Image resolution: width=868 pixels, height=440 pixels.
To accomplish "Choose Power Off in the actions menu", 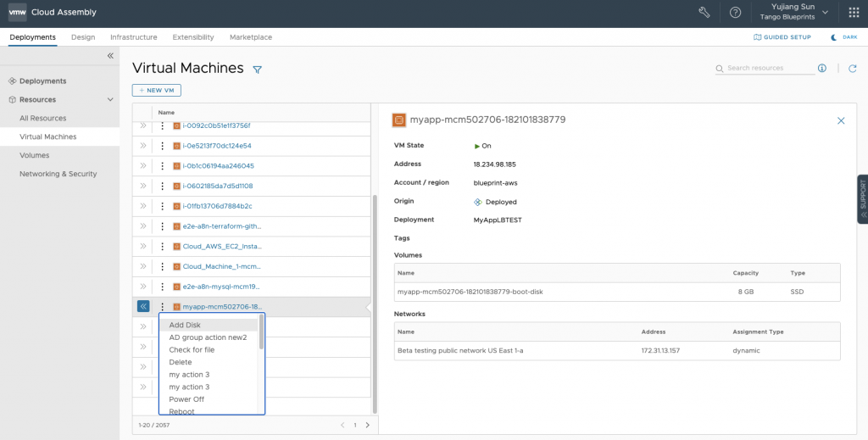I will coord(186,399).
